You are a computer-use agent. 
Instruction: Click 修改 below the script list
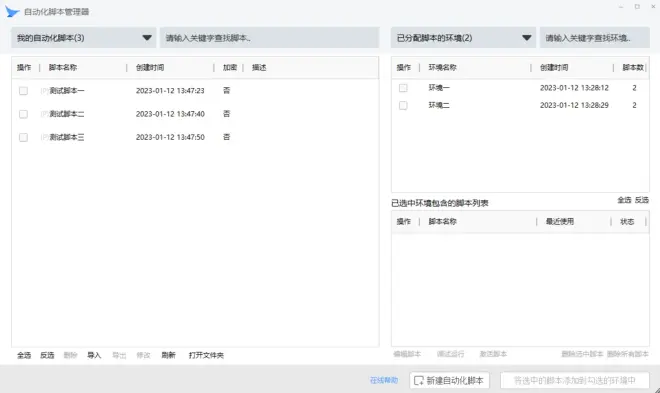[x=144, y=355]
